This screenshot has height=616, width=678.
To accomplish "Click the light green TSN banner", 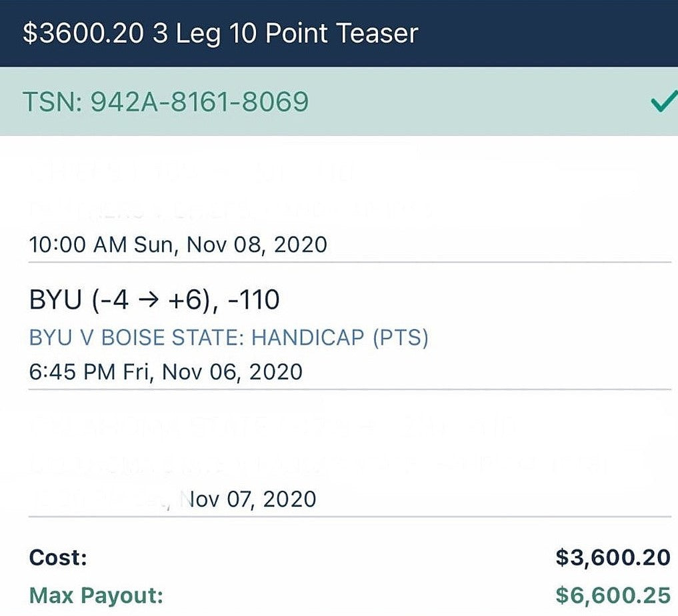I will tap(339, 101).
